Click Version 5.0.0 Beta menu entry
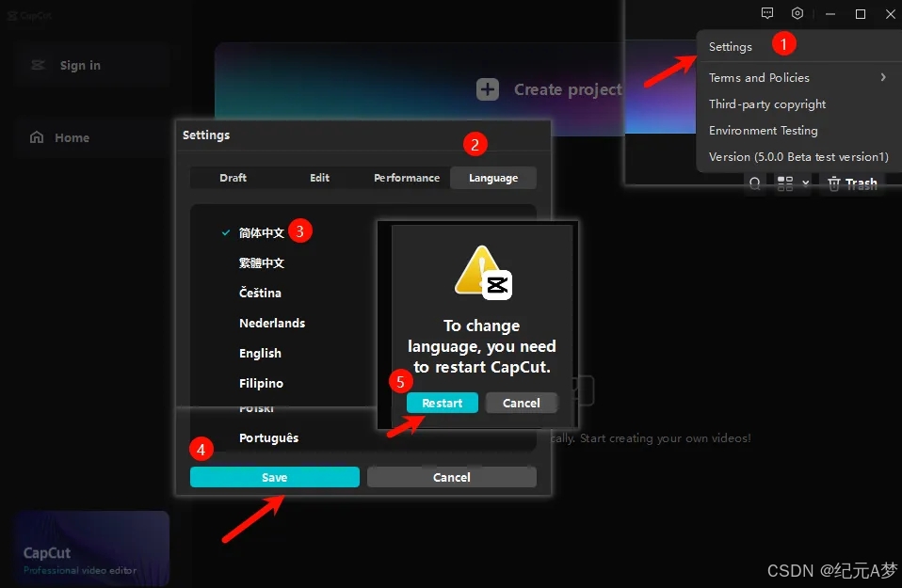 click(798, 156)
